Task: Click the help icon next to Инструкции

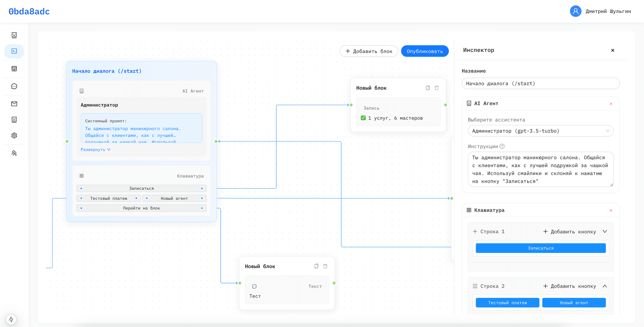Action: coord(502,146)
